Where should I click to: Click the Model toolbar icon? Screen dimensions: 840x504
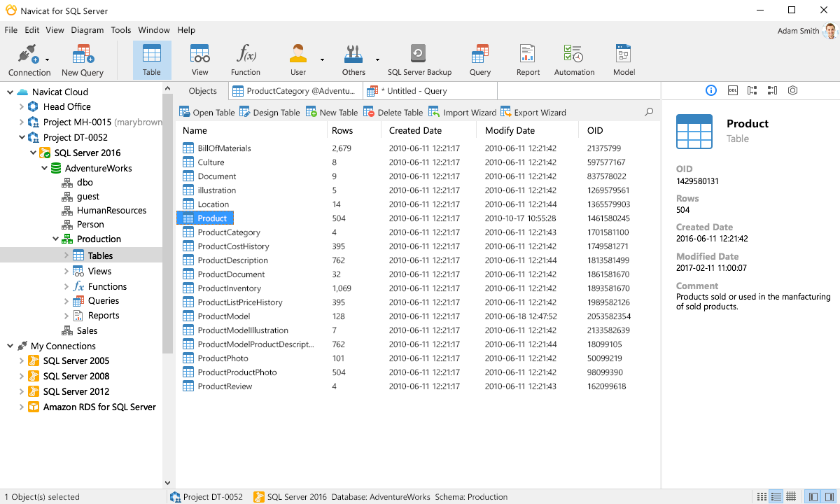[623, 59]
